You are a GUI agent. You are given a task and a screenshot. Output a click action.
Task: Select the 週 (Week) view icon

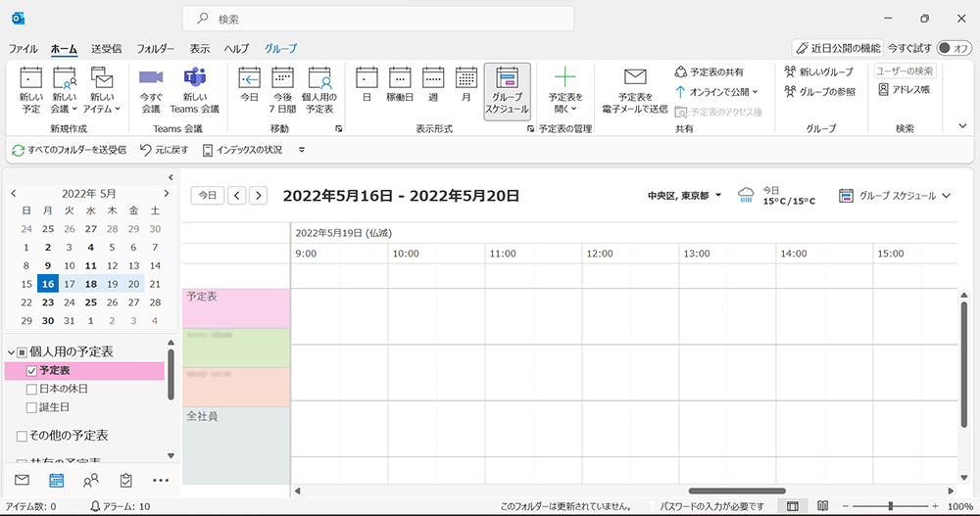433,78
